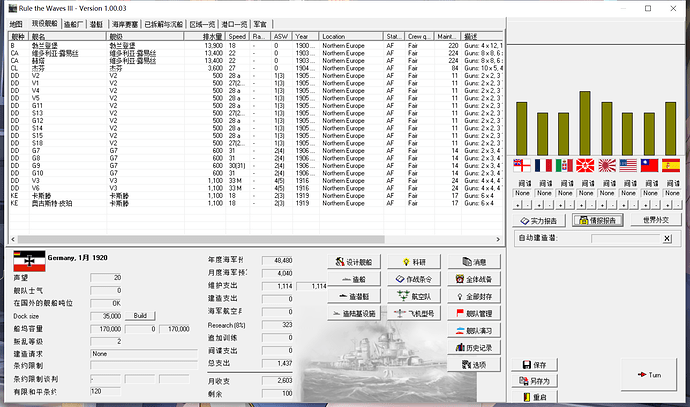This screenshot has height=407, width=690.
Task: Click the German imperial flag emblem
Action: (x=29, y=261)
